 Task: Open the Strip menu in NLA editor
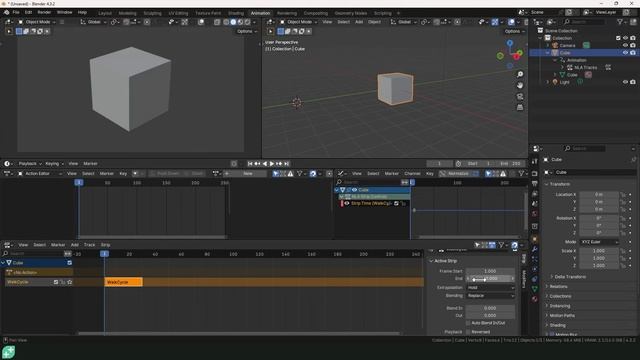pyautogui.click(x=105, y=245)
